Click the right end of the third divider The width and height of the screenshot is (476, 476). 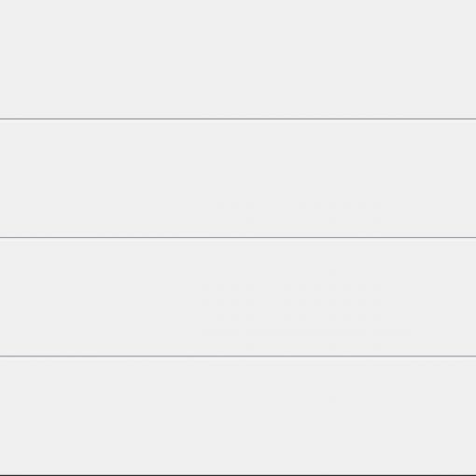tap(473, 356)
